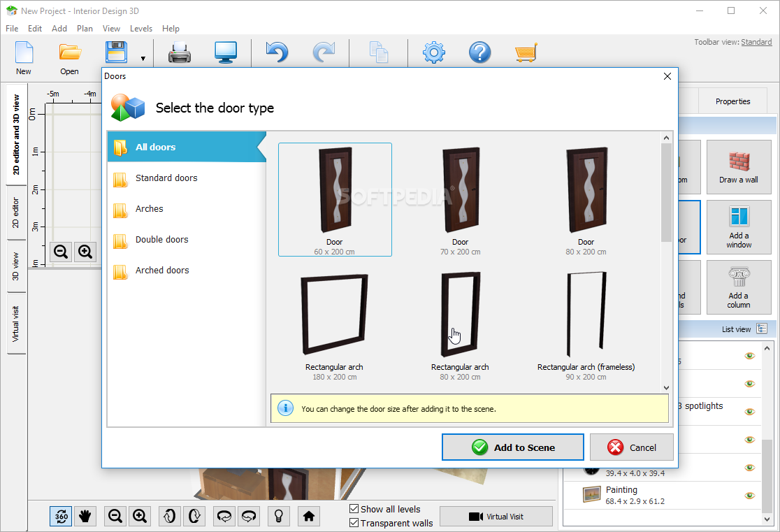This screenshot has width=780, height=532.
Task: Click the Open folder toolbar icon
Action: (70, 52)
